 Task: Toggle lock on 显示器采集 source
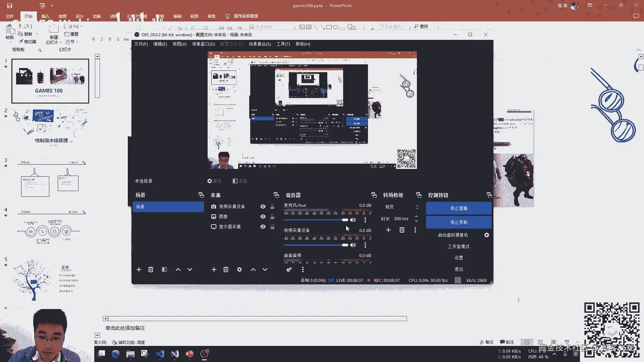(x=272, y=227)
